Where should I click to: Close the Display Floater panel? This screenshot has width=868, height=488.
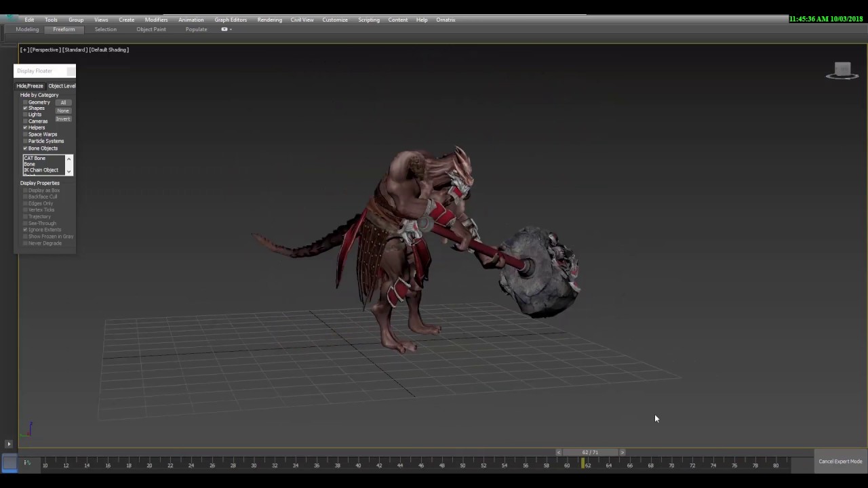(x=71, y=70)
